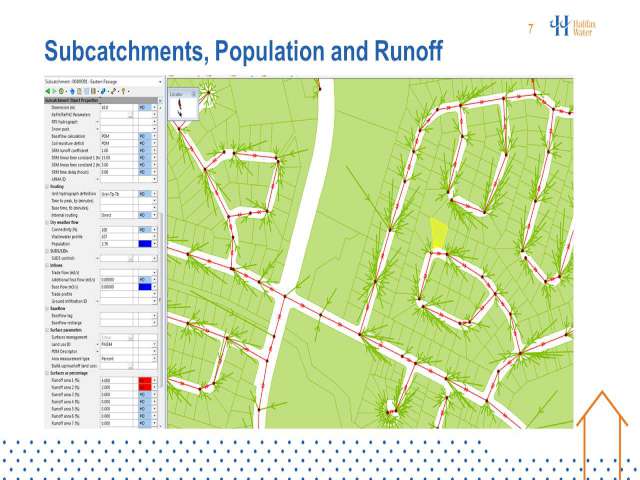Collapse the Baseflow section
Screen dimensions: 640x480
click(x=47, y=309)
